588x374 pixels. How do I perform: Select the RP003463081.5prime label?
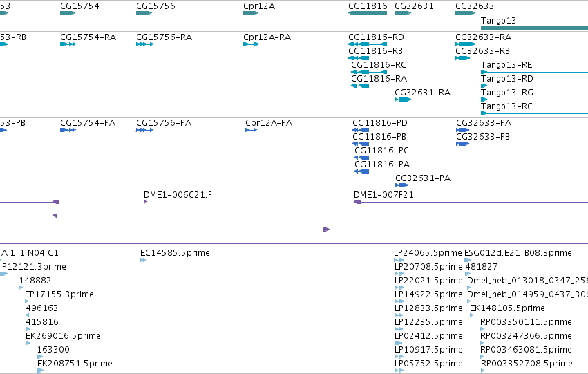[526, 350]
